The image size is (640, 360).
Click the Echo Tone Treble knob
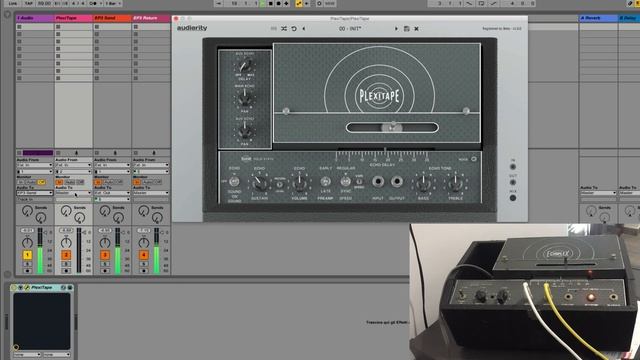pos(455,184)
